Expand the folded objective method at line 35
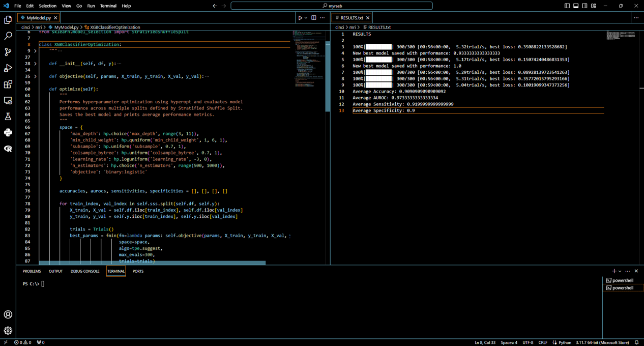Viewport: 644px width, 346px height. tap(35, 76)
